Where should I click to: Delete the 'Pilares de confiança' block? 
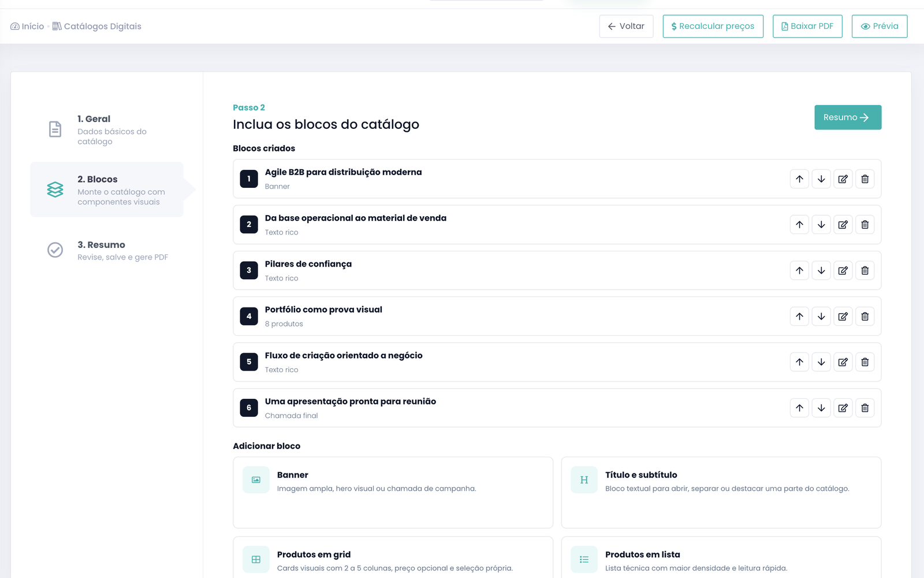pyautogui.click(x=865, y=271)
